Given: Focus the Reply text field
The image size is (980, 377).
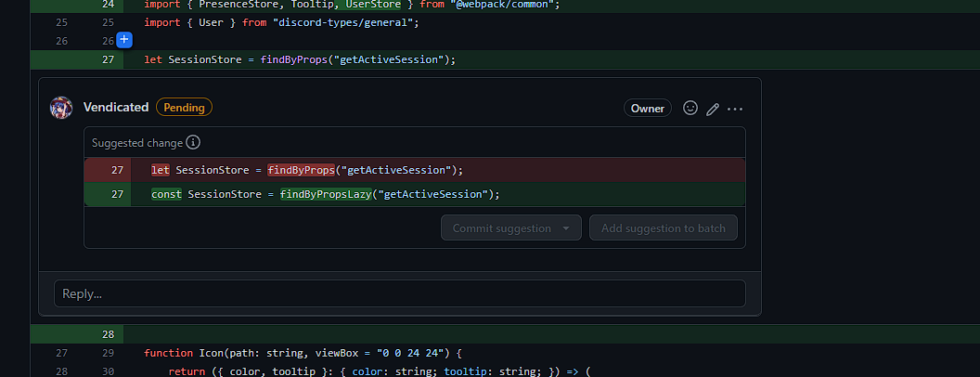Looking at the screenshot, I should [x=400, y=293].
